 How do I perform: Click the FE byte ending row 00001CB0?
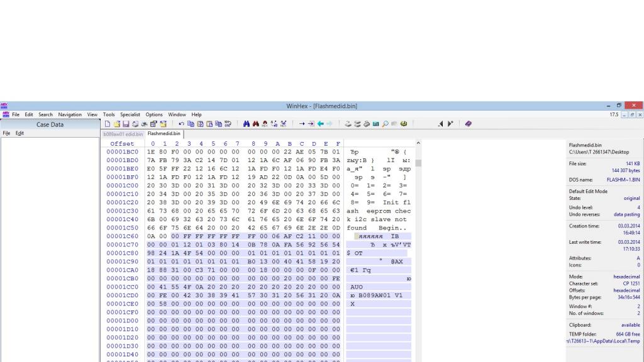336,278
